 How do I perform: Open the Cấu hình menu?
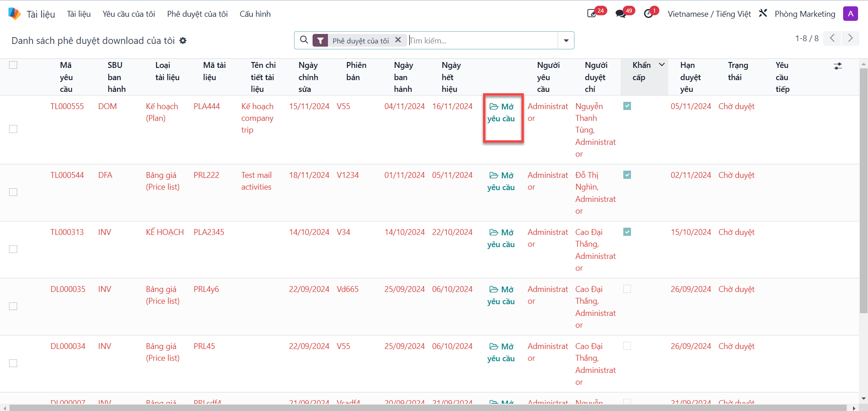coord(255,14)
